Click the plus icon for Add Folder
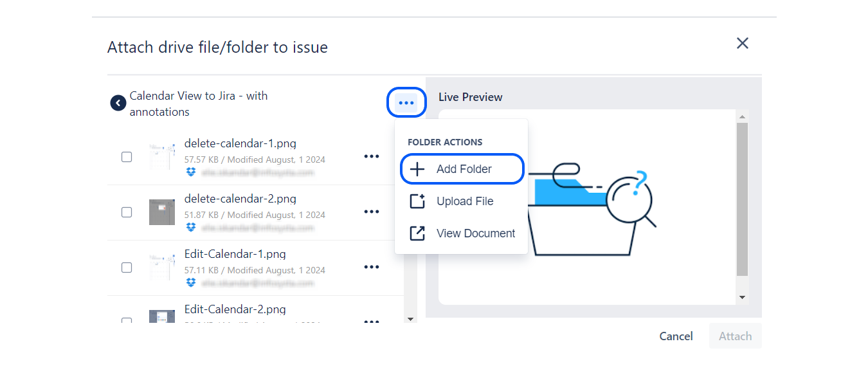Viewport: 868px width, 373px height. pyautogui.click(x=417, y=169)
